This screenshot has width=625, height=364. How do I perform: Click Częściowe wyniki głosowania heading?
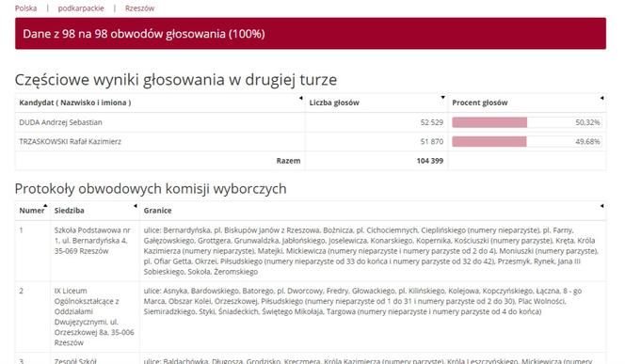[176, 80]
